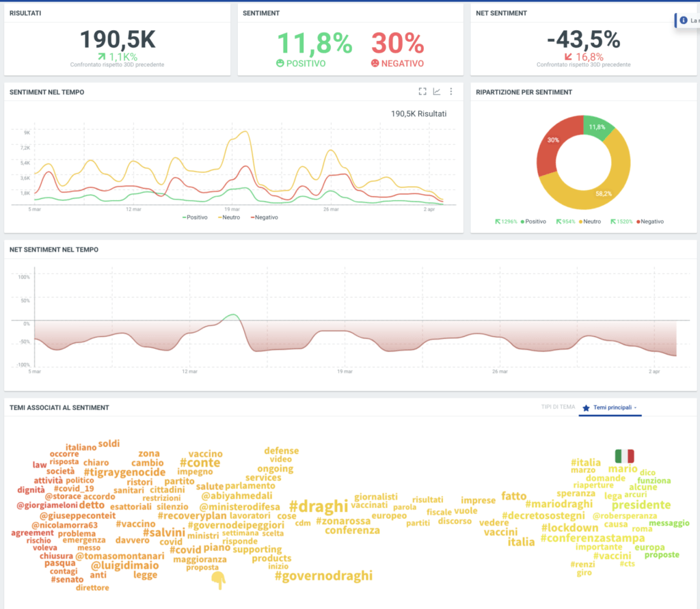Select the #governodraghi hashtag in word cloud
The height and width of the screenshot is (609, 700).
(x=323, y=576)
